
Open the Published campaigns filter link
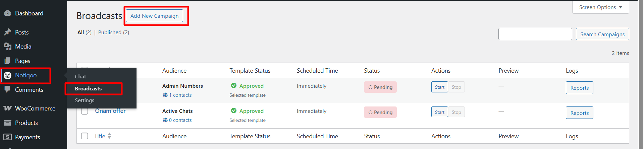tap(110, 32)
